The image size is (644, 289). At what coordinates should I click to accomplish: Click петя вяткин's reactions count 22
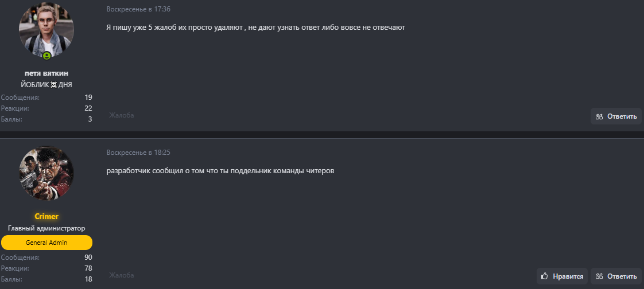(88, 108)
